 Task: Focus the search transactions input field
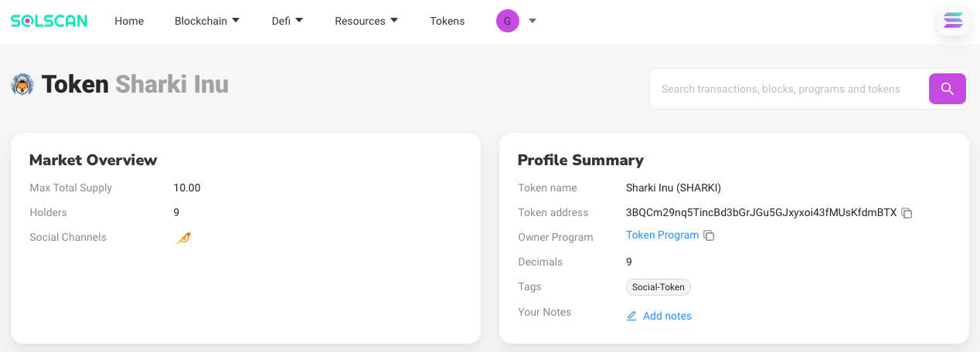[788, 89]
